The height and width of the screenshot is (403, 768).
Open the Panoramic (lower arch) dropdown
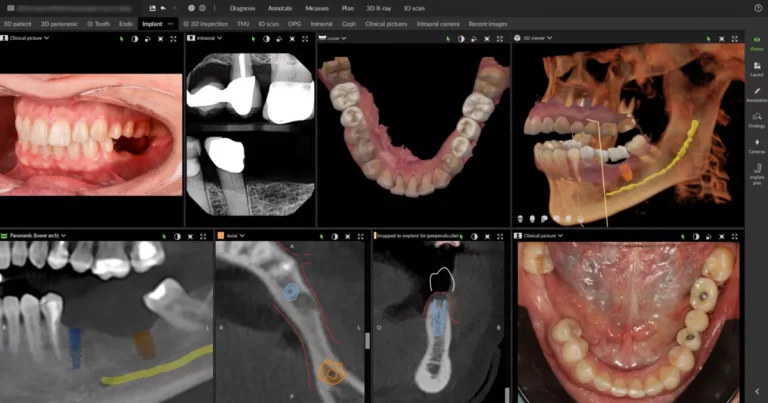point(63,236)
